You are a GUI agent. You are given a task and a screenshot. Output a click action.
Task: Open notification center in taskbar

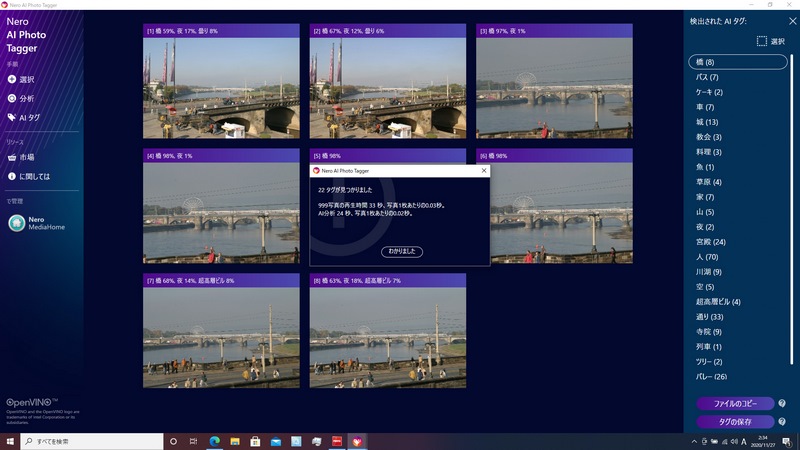click(x=787, y=441)
